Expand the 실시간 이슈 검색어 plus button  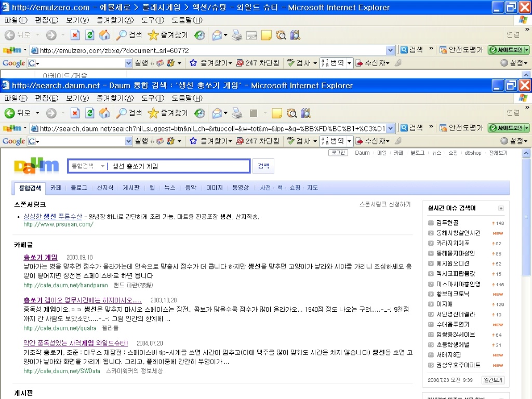tap(501, 208)
